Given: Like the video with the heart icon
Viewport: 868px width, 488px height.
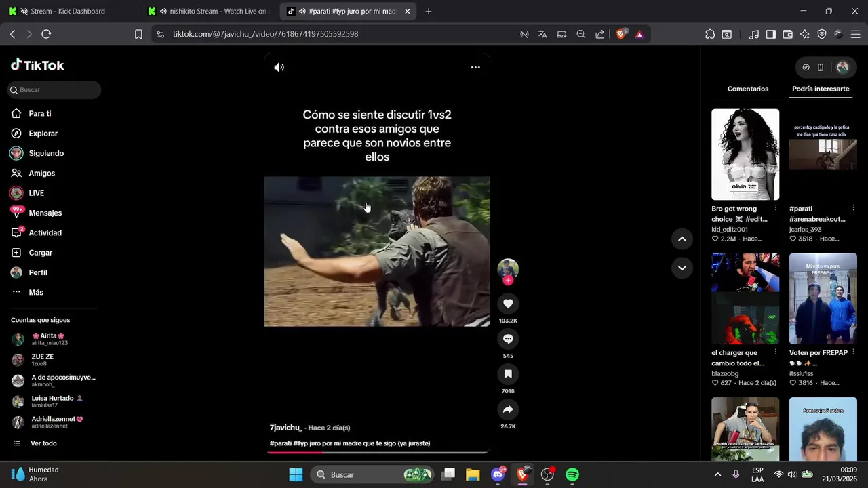Looking at the screenshot, I should point(508,303).
